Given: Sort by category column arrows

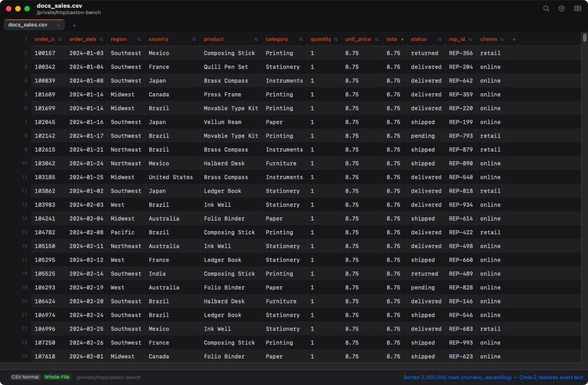Looking at the screenshot, I should tap(301, 39).
